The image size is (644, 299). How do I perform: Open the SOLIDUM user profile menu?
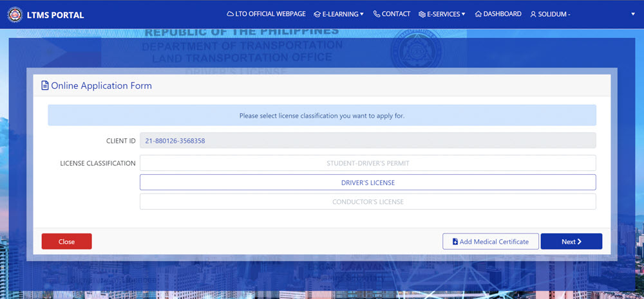pos(551,14)
